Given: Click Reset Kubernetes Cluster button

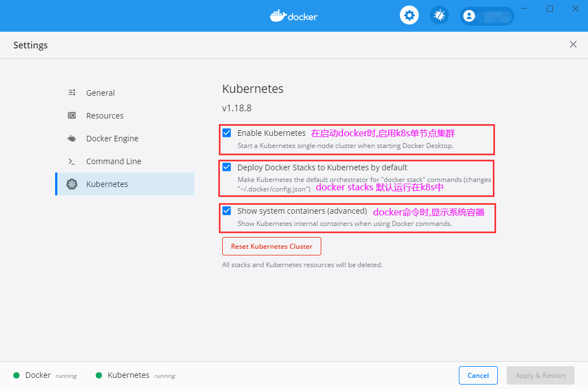Looking at the screenshot, I should 272,246.
